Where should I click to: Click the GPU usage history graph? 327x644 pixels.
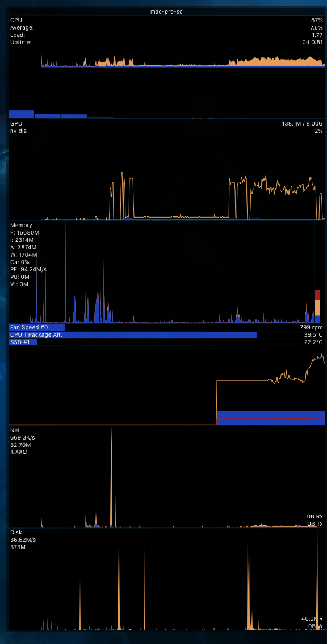click(166, 196)
